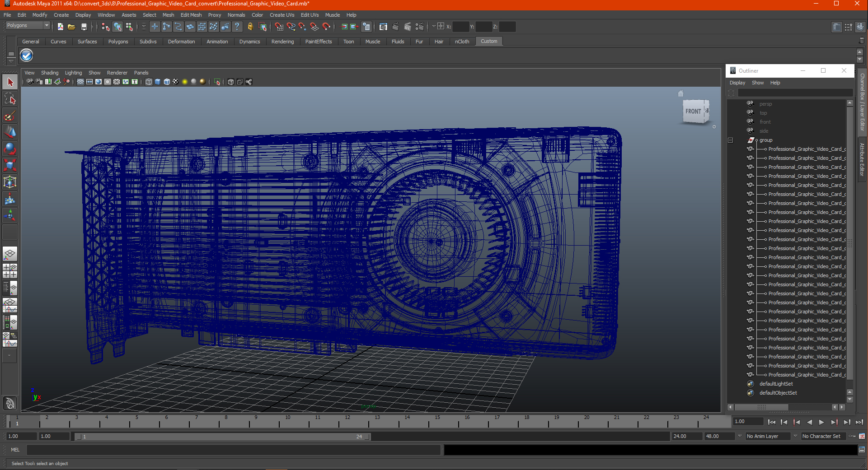Click the Save Scene disk icon
868x470 pixels.
click(x=84, y=27)
